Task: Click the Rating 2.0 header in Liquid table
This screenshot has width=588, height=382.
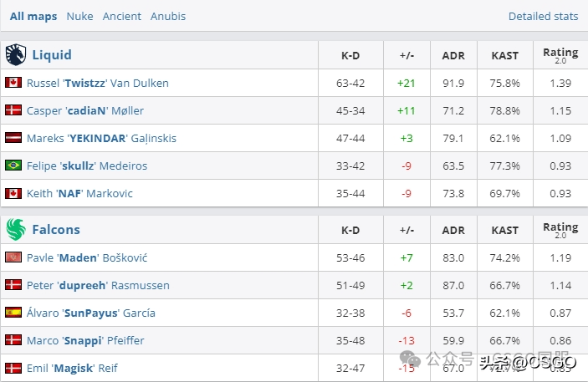Action: click(560, 55)
